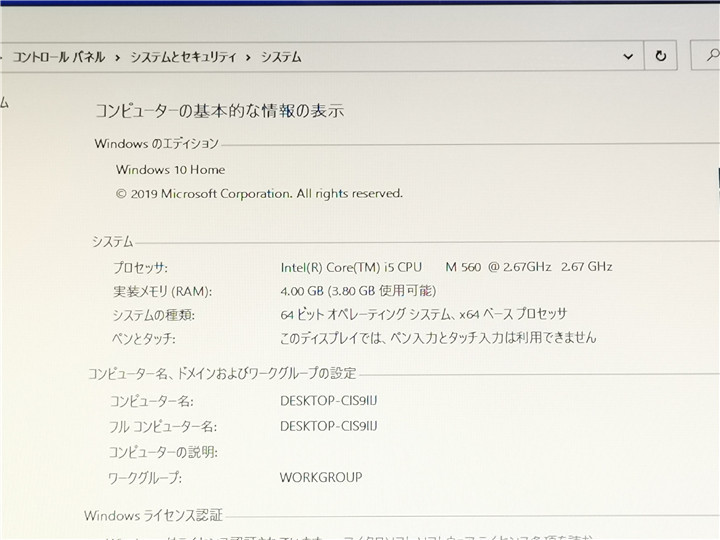Expand chevron after システムとセキュリティ
This screenshot has height=540, width=720.
pyautogui.click(x=248, y=58)
